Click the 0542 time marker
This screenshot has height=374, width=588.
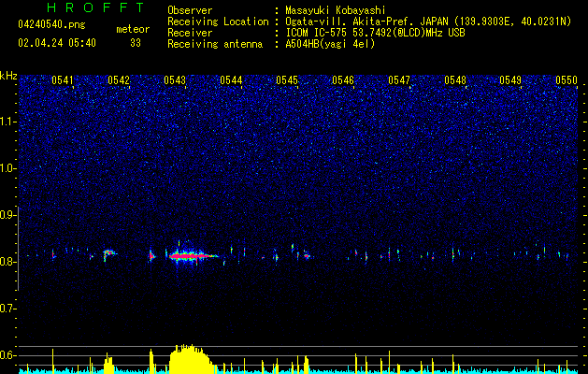(119, 79)
